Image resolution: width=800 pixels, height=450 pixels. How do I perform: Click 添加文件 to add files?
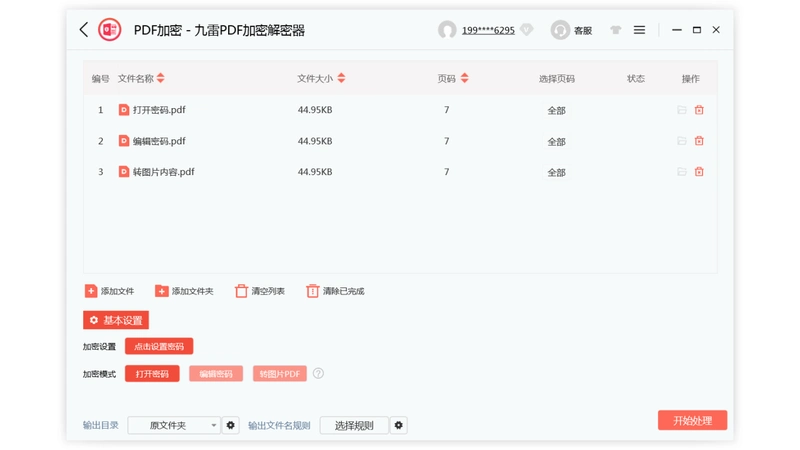pos(109,291)
